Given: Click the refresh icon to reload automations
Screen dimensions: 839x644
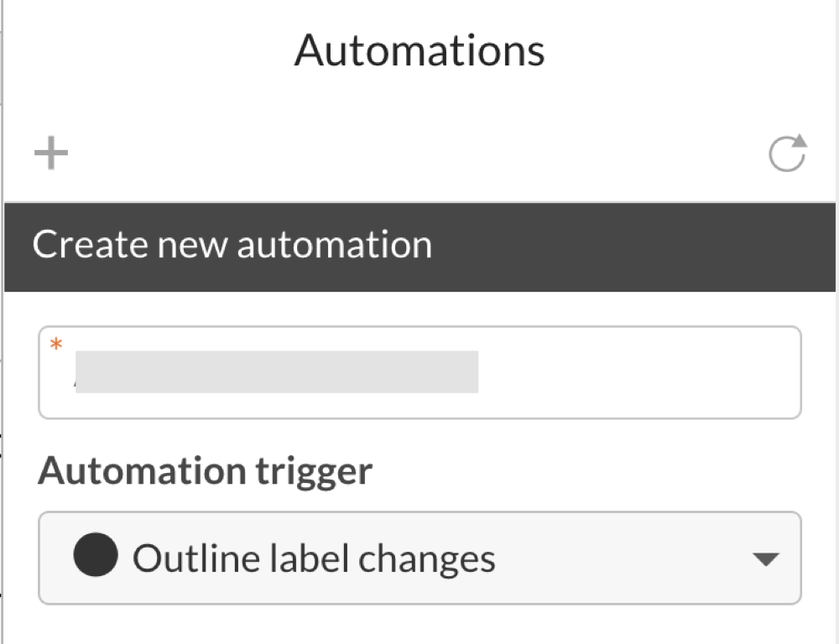Looking at the screenshot, I should point(787,152).
